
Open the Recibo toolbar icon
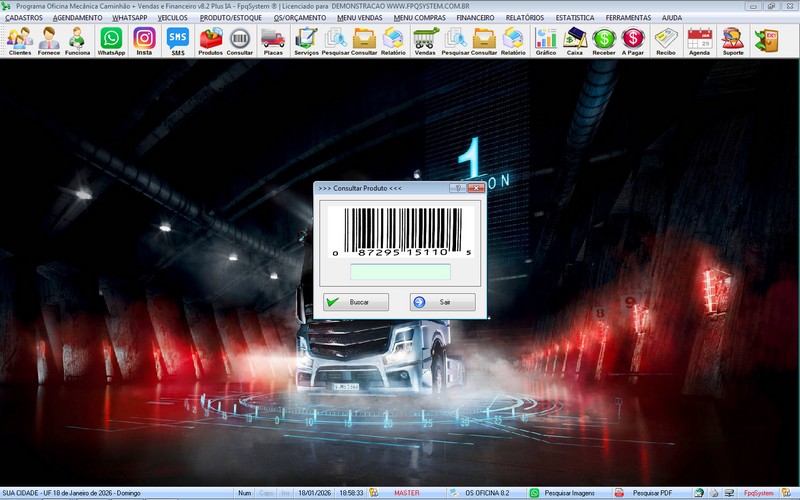(665, 40)
